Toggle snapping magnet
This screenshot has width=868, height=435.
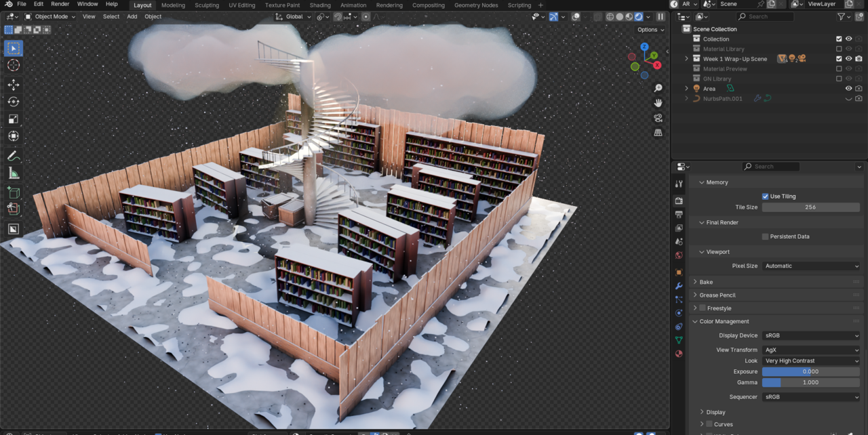[x=338, y=16]
